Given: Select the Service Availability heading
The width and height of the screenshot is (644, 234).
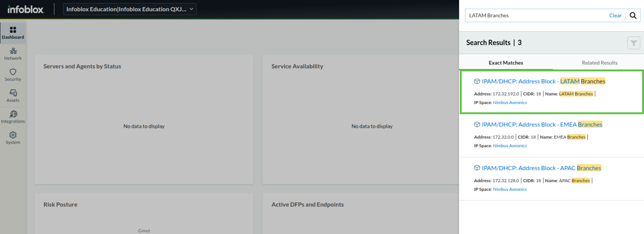Looking at the screenshot, I should click(x=297, y=66).
